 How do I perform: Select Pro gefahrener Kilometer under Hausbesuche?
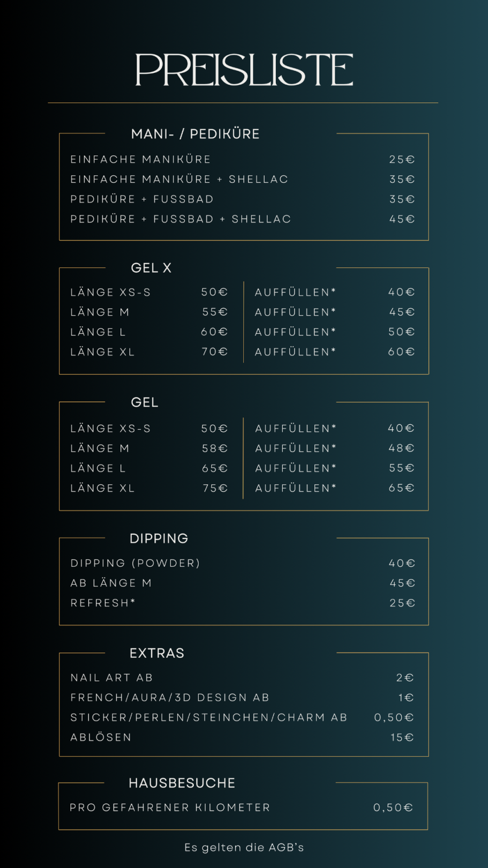[x=170, y=808]
